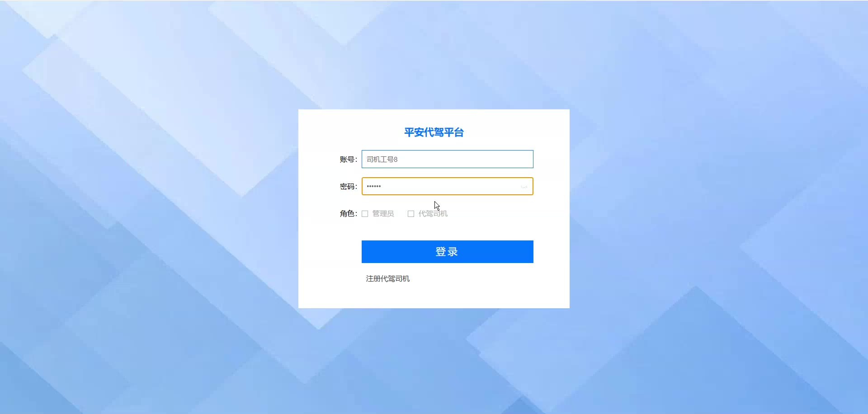Click the 平安代驾平台 title heading
Screen dimensions: 868x414
coord(434,132)
